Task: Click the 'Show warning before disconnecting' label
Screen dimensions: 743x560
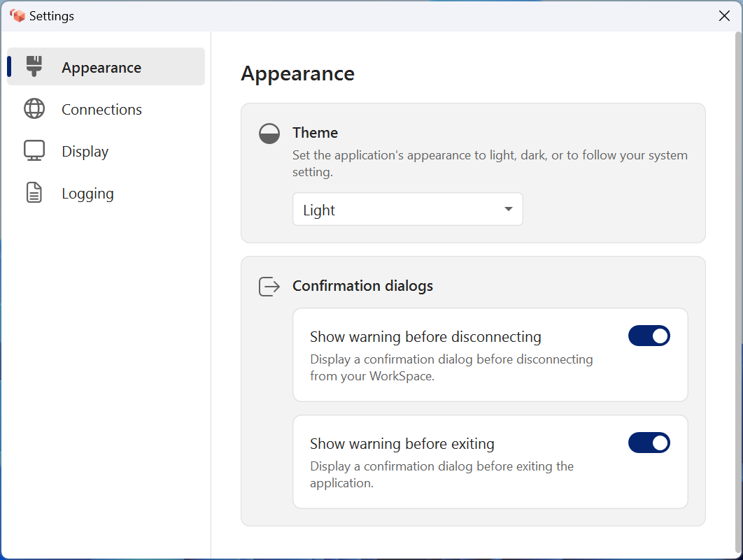Action: (425, 336)
